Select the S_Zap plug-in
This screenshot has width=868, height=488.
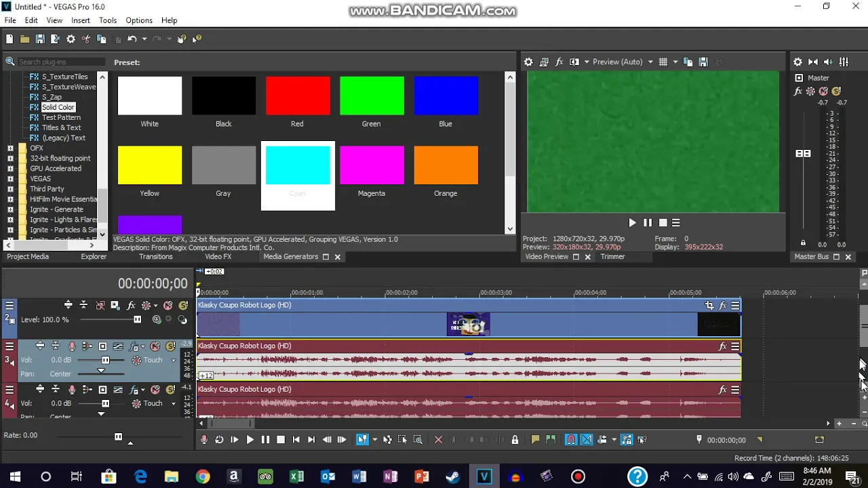tap(52, 97)
